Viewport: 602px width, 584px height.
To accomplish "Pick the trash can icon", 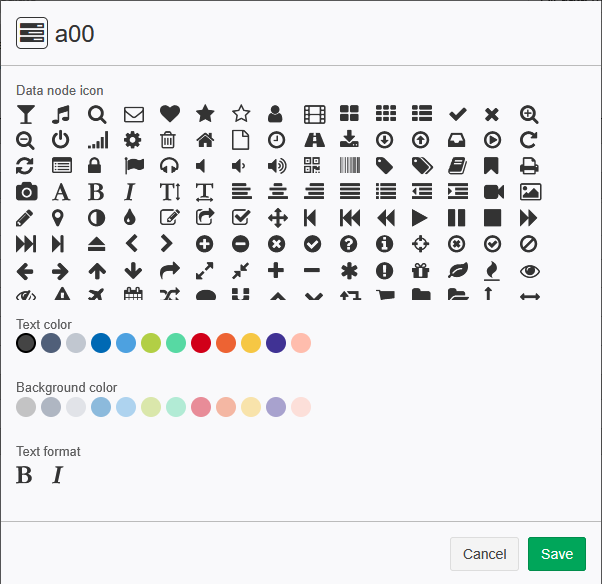I will [168, 140].
